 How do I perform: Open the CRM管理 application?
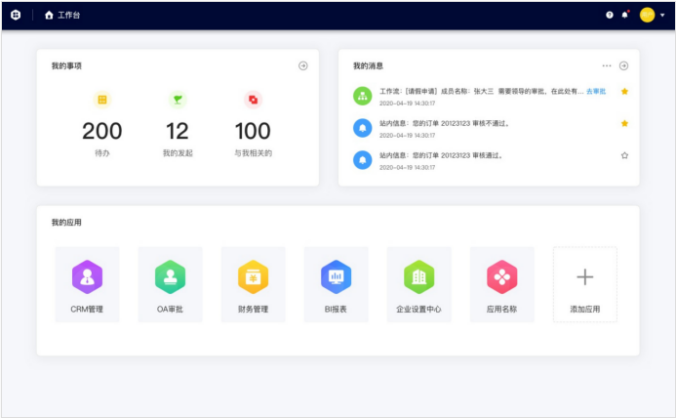coord(87,277)
